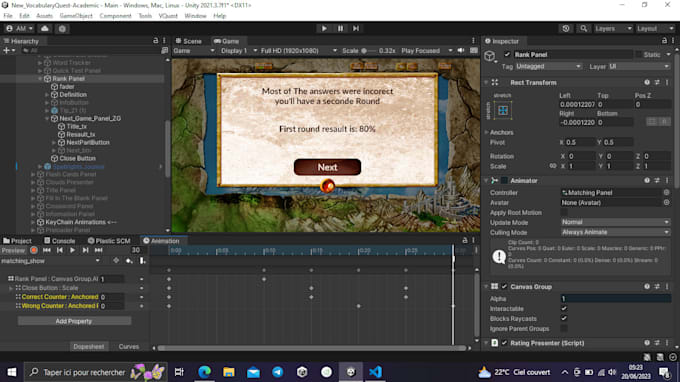Select Close Button object in Hierarchy
This screenshot has width=680, height=382.
pos(77,158)
